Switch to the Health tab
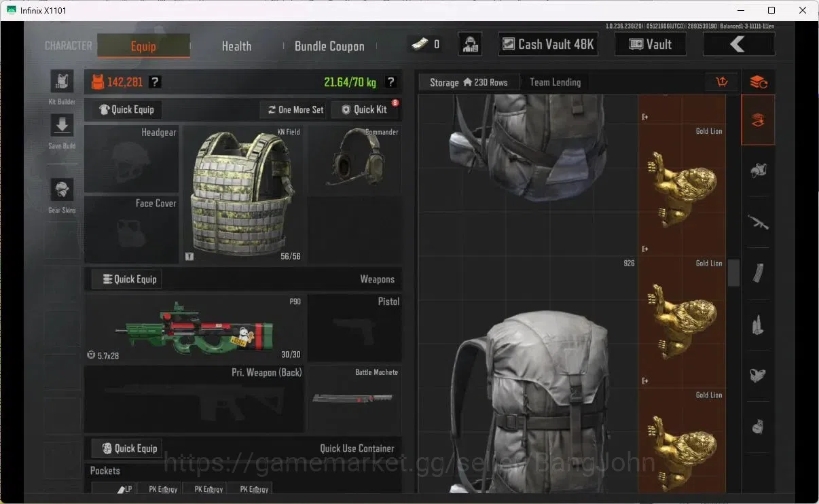This screenshot has height=504, width=819. pos(236,46)
